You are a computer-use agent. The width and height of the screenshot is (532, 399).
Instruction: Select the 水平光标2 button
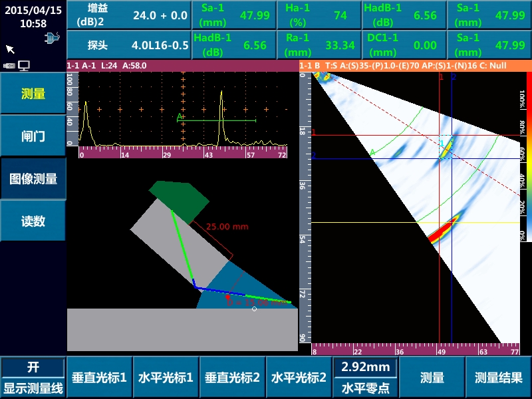pyautogui.click(x=299, y=377)
